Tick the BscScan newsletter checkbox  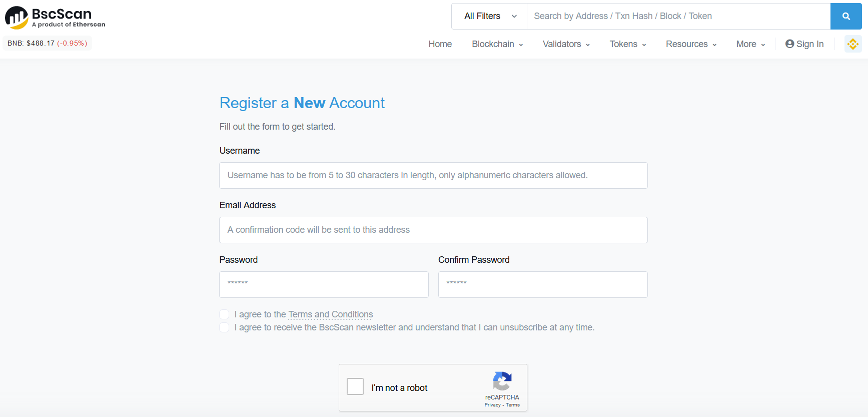pos(224,327)
